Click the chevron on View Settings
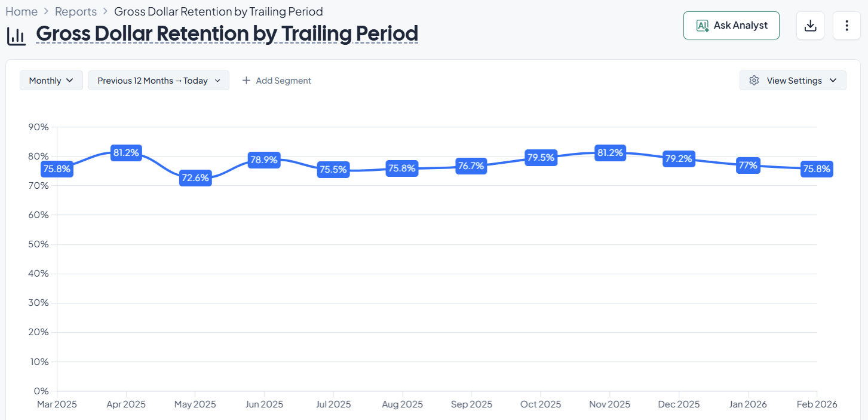 833,80
